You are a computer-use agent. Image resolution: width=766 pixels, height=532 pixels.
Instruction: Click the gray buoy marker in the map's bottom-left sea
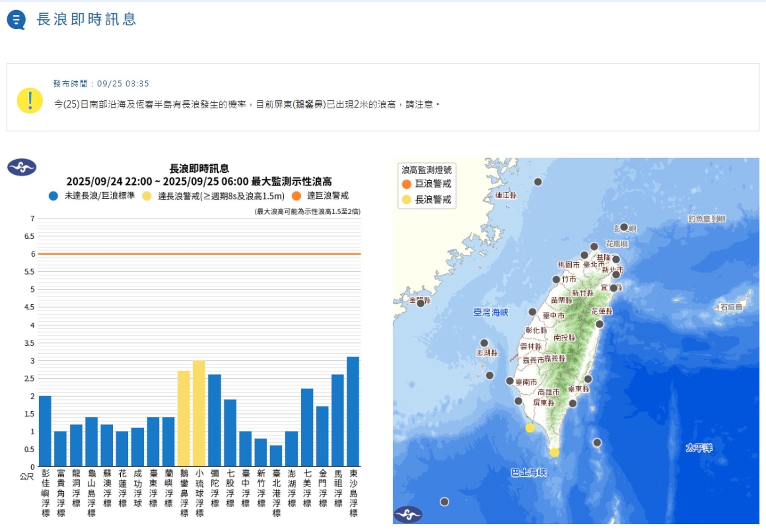pos(444,502)
